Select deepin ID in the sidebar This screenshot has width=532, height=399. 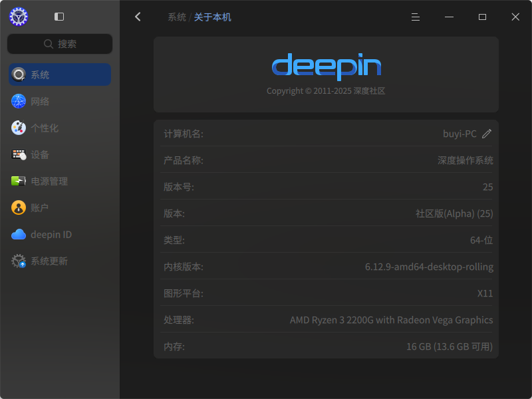click(x=60, y=235)
